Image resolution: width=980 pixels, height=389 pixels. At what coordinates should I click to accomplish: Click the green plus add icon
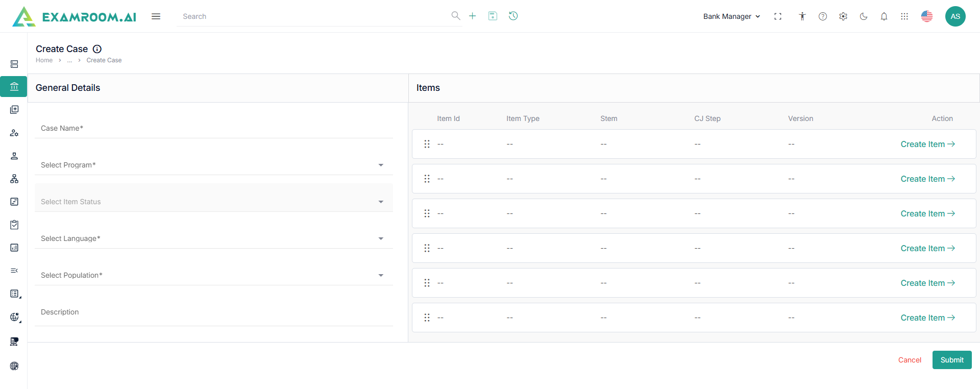click(x=473, y=16)
